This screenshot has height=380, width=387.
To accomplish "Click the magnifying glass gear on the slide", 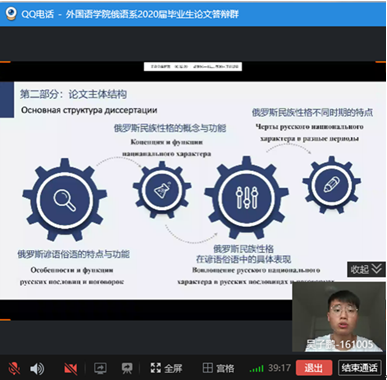I will 64,200.
